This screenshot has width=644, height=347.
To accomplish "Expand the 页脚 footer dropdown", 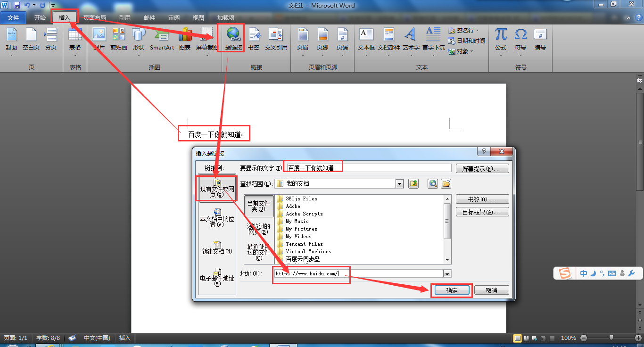I will (322, 55).
